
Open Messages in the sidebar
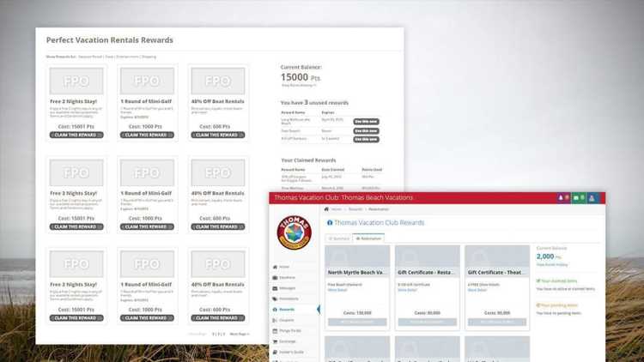click(x=286, y=288)
